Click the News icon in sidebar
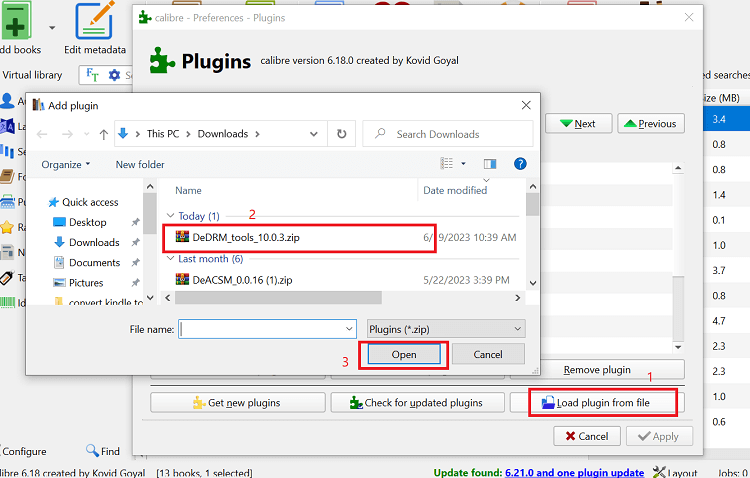Image resolution: width=750 pixels, height=478 pixels. 7,252
